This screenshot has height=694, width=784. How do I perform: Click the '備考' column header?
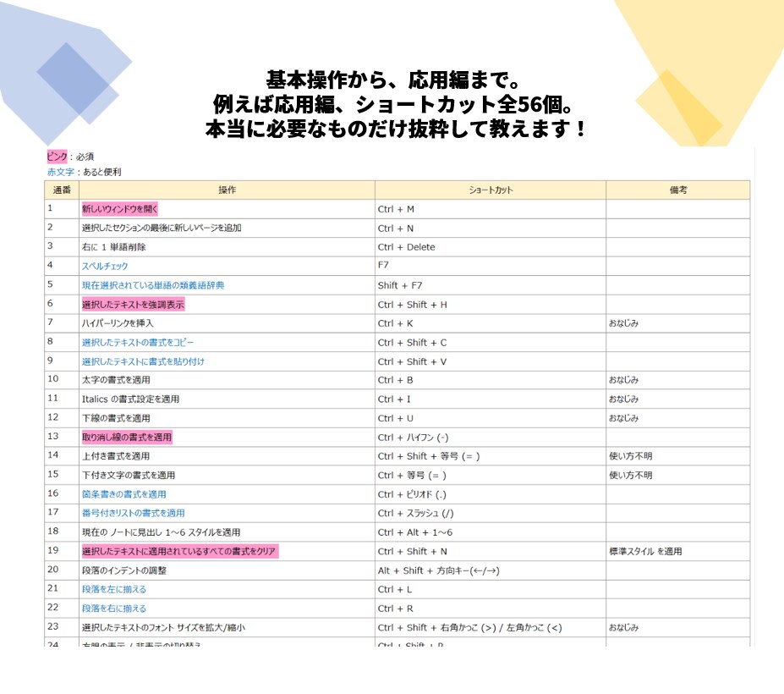pyautogui.click(x=678, y=190)
